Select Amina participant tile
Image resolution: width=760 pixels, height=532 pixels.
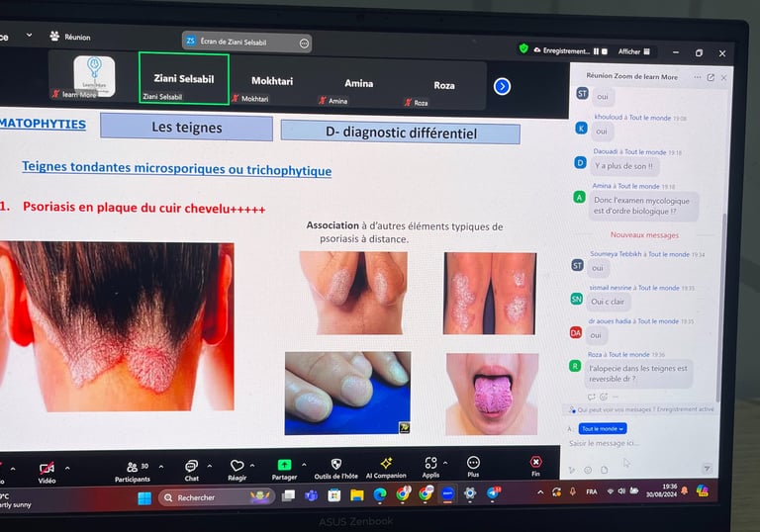(x=358, y=85)
